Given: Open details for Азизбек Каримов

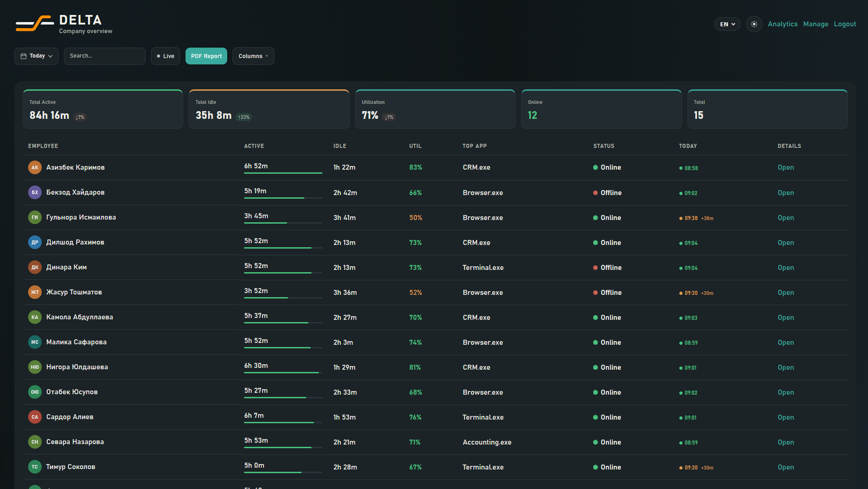Looking at the screenshot, I should 785,167.
